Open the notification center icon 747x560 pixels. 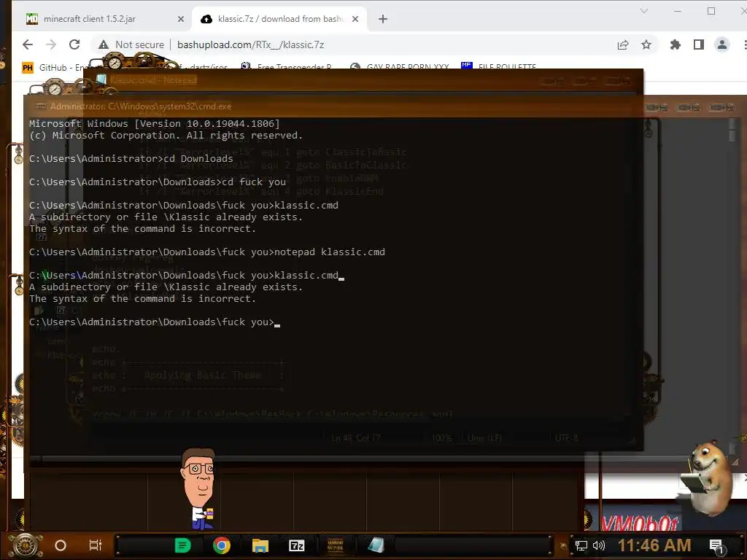click(x=716, y=546)
